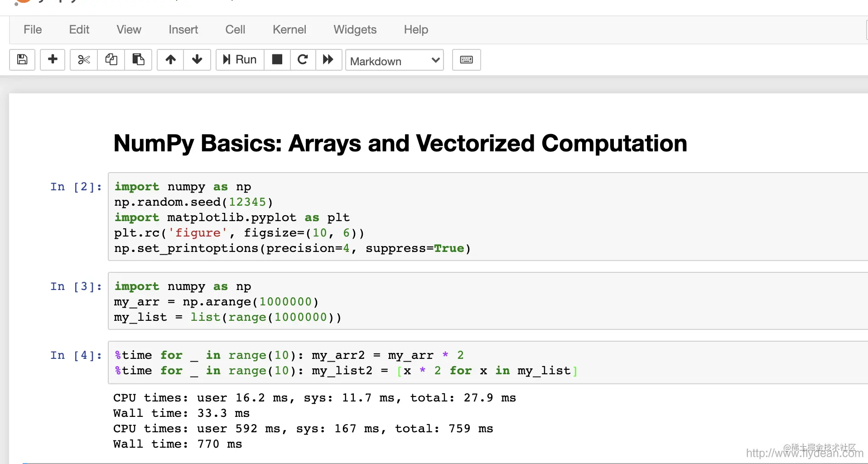Image resolution: width=868 pixels, height=464 pixels.
Task: Save the notebook with the floppy disk icon
Action: pos(22,60)
